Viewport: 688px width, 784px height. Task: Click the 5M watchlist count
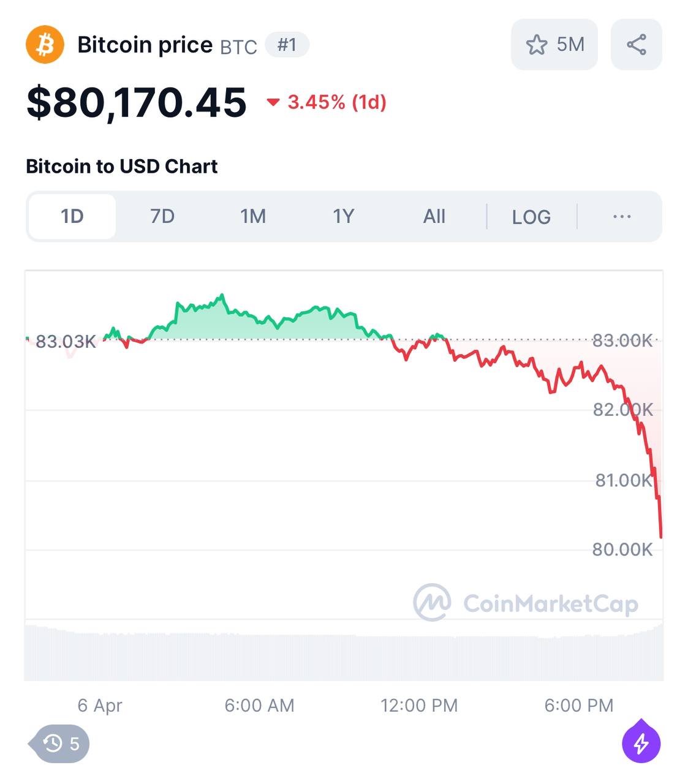(x=570, y=45)
